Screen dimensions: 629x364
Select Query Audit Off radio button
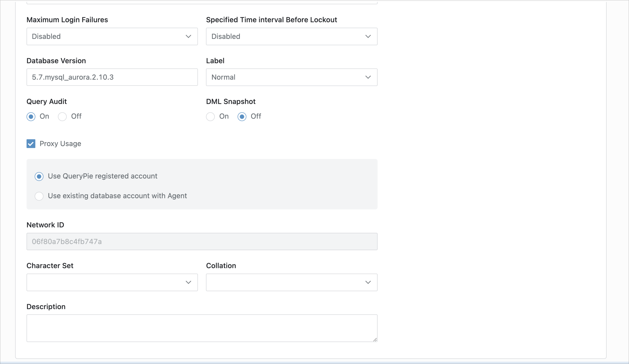pos(62,116)
